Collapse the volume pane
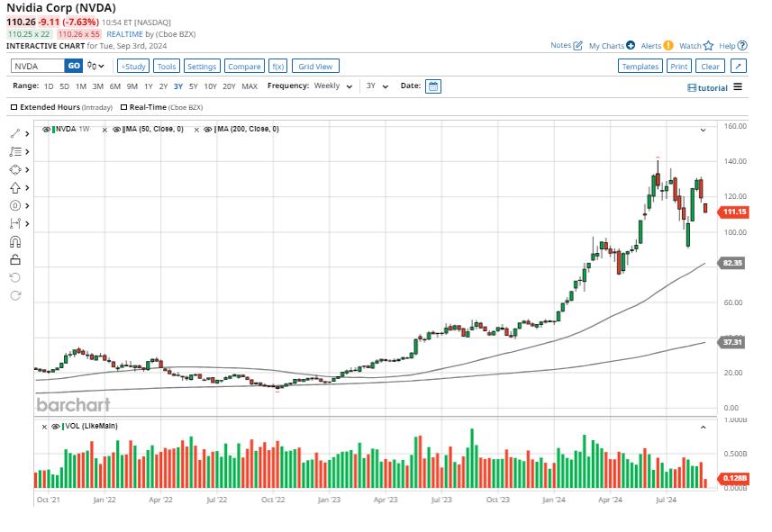The image size is (772, 532). [x=703, y=428]
